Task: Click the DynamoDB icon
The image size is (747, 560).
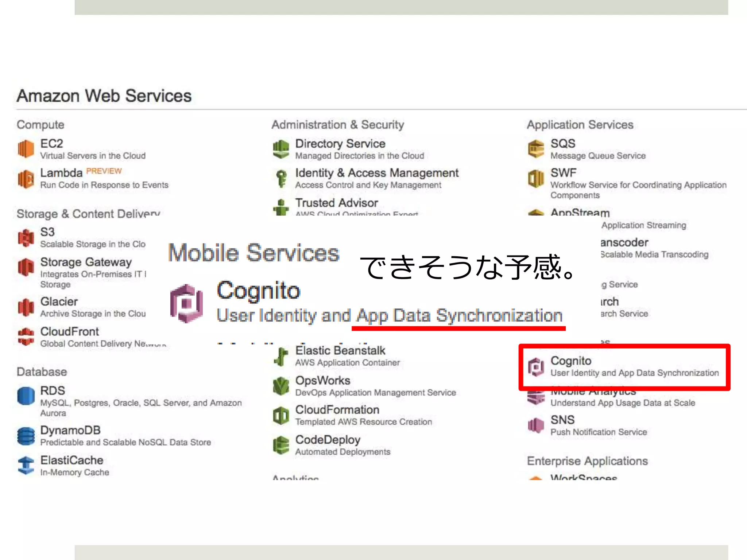Action: point(26,436)
